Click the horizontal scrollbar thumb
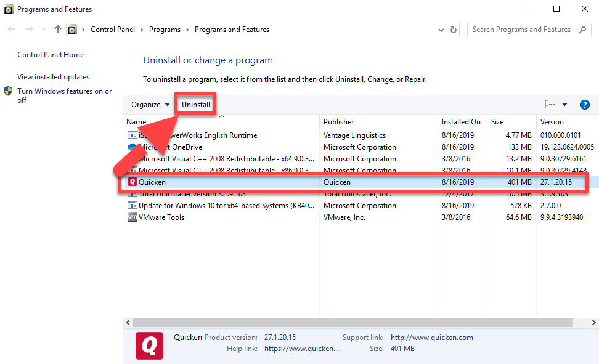 coord(353,322)
